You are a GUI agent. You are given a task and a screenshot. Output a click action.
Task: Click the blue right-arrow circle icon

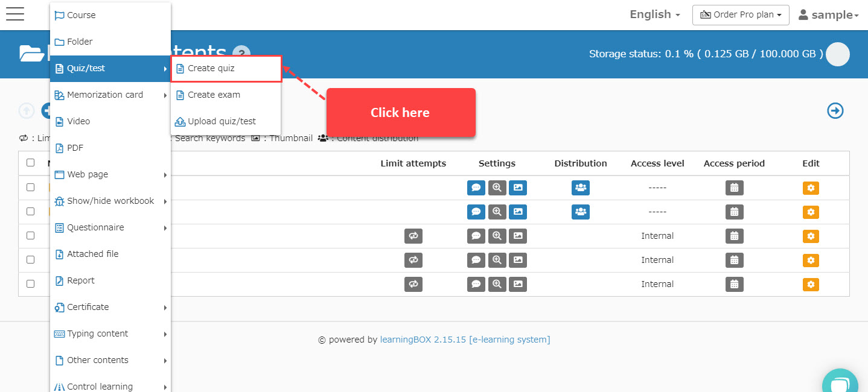click(x=835, y=110)
